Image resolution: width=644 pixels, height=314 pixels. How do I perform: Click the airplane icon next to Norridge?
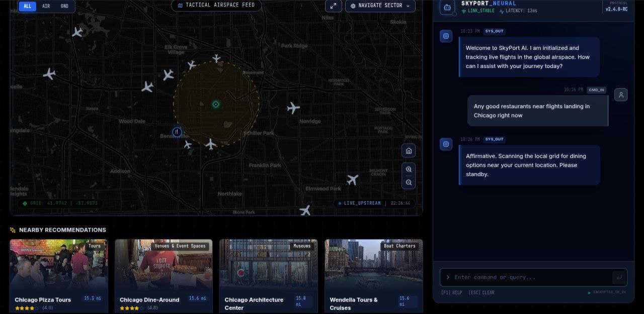293,108
